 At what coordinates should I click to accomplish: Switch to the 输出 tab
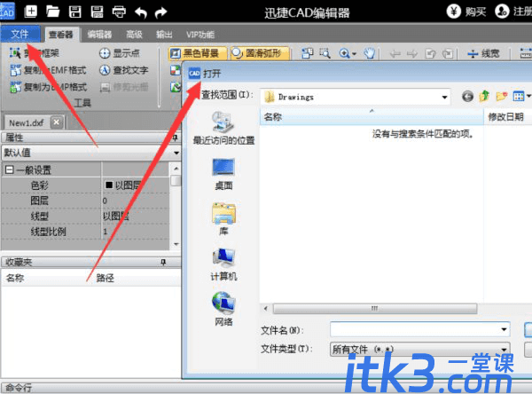(x=164, y=35)
